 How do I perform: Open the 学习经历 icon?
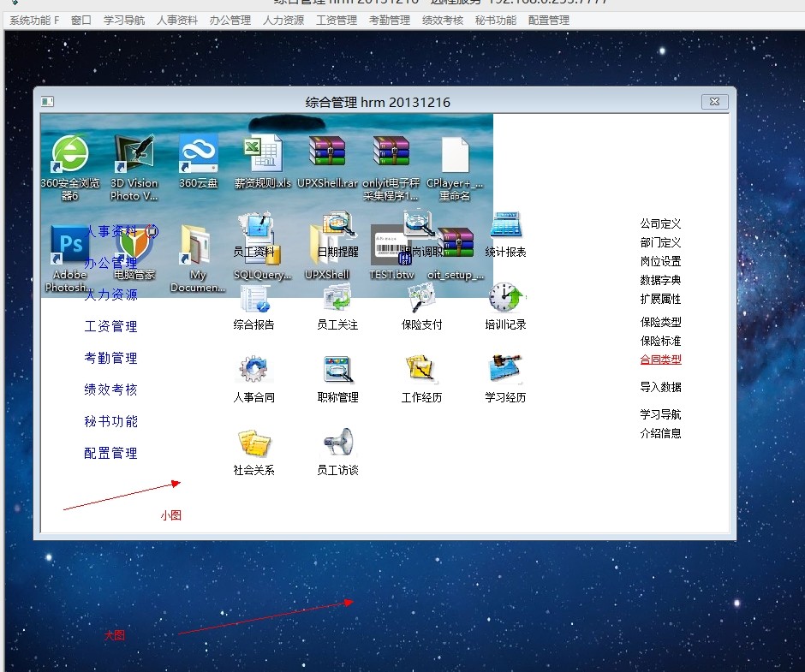(x=505, y=372)
